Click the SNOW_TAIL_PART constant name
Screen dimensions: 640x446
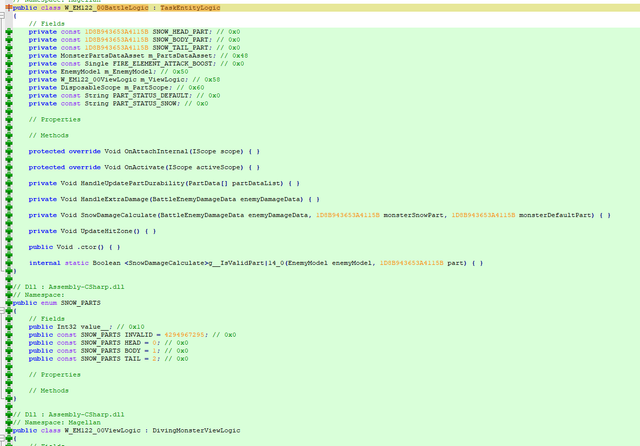coord(180,47)
